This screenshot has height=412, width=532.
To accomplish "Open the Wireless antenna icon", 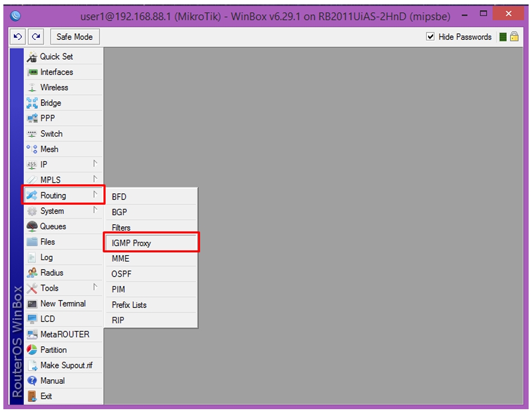I will [32, 88].
